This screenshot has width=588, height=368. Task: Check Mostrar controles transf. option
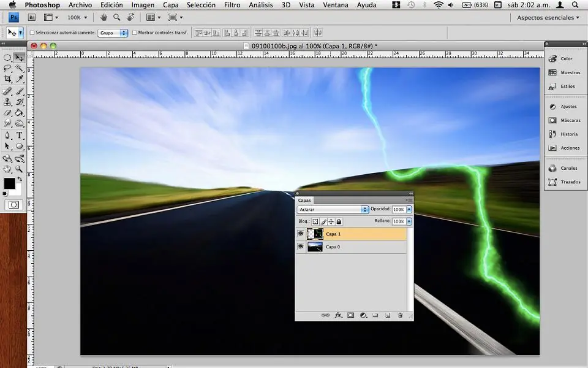click(x=135, y=33)
